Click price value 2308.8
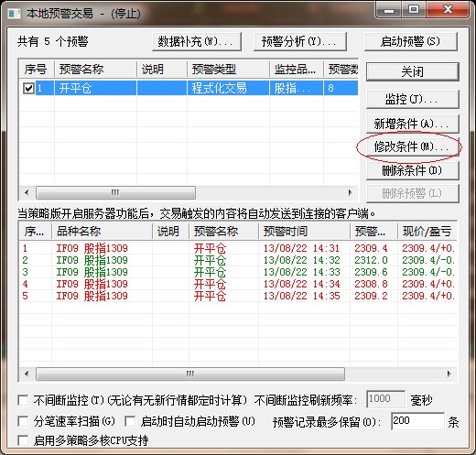This screenshot has height=455, width=476. 371,284
